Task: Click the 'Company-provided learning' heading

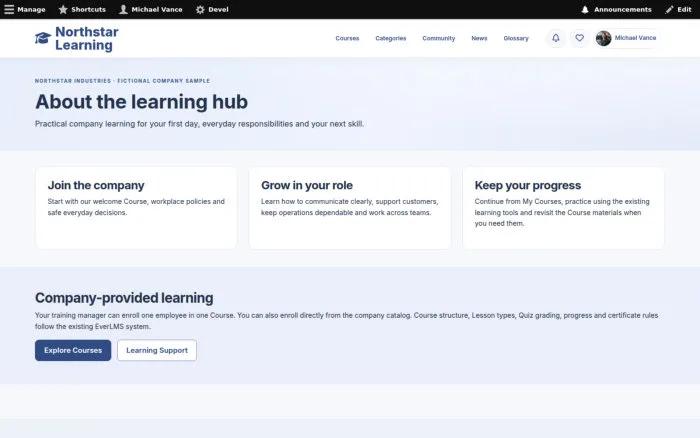Action: coord(124,298)
